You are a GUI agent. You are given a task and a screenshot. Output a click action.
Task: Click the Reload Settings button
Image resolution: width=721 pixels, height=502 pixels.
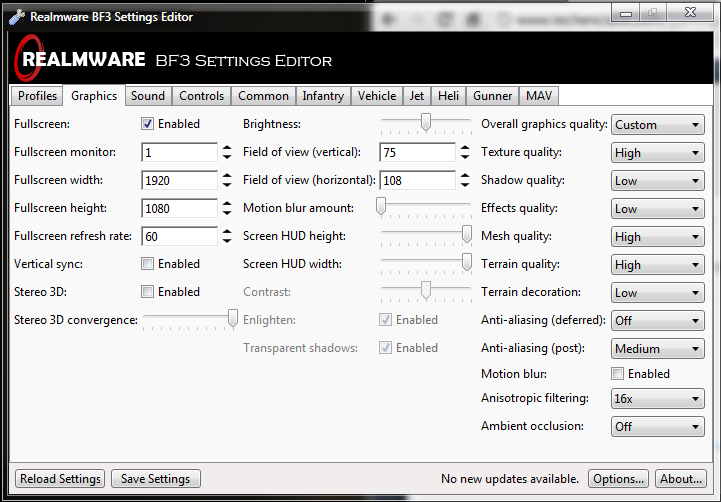pyautogui.click(x=60, y=479)
